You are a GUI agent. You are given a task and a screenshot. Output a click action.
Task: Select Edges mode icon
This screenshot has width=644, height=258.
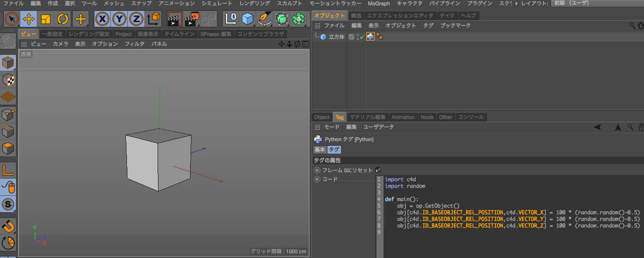[8, 132]
